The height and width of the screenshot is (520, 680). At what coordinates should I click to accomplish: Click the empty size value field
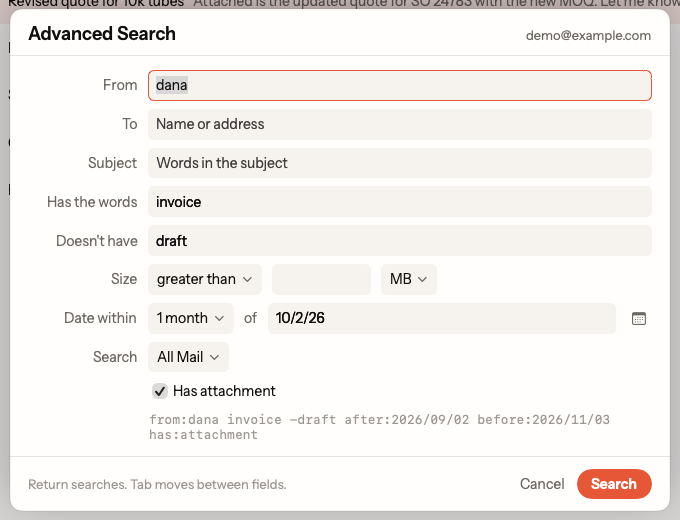(x=321, y=279)
